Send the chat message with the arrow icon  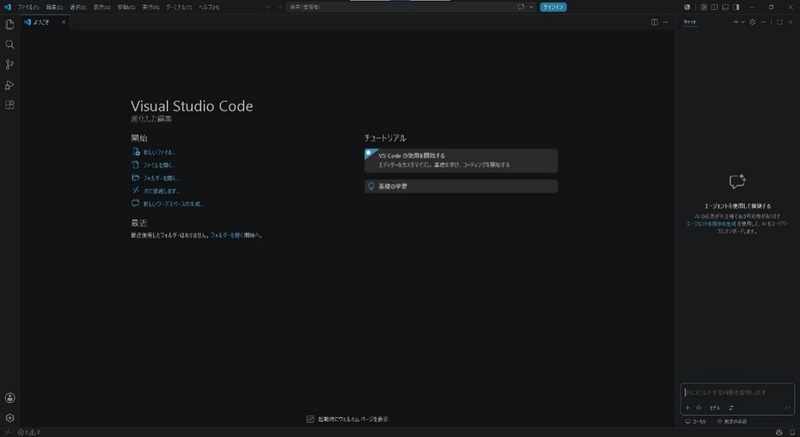pyautogui.click(x=788, y=407)
